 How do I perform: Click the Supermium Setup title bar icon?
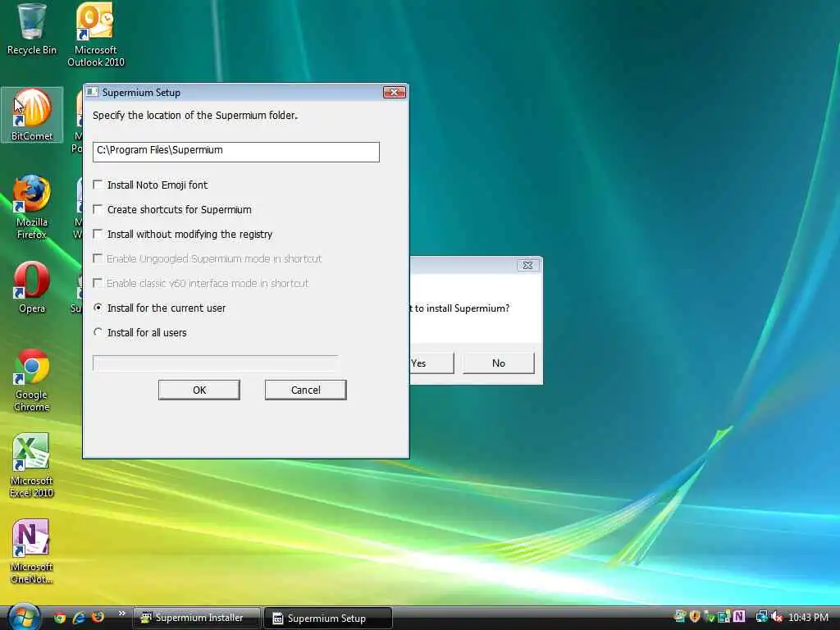click(92, 92)
